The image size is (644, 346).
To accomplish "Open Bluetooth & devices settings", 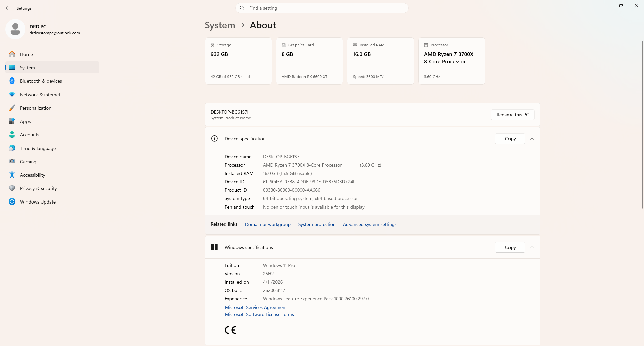I will point(52,81).
